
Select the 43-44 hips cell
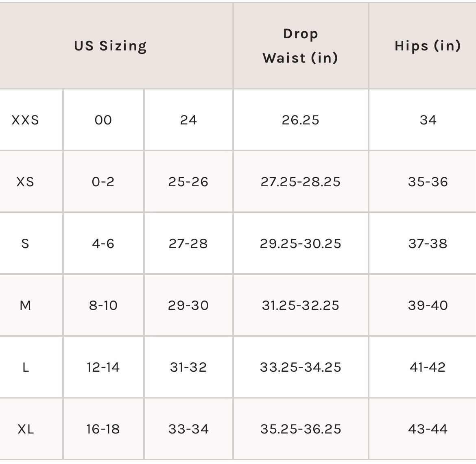click(428, 429)
